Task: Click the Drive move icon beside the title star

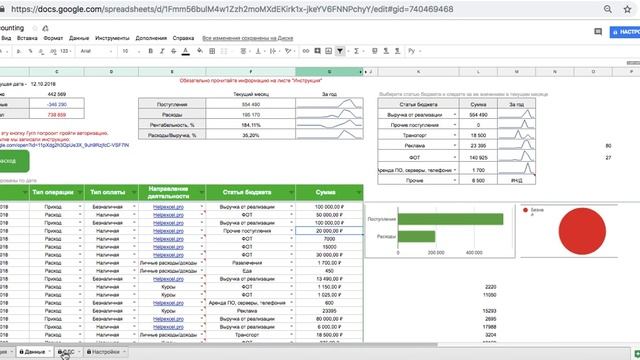Action: pyautogui.click(x=45, y=28)
